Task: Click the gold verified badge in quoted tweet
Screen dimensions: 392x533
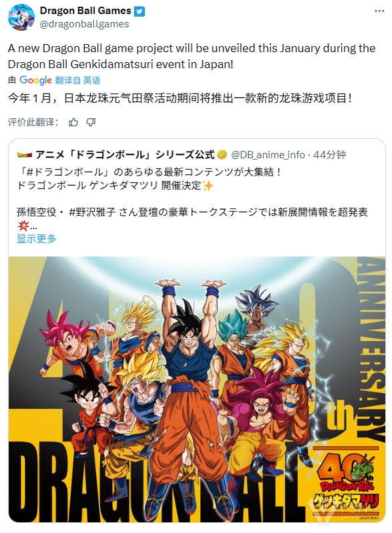Action: (222, 155)
